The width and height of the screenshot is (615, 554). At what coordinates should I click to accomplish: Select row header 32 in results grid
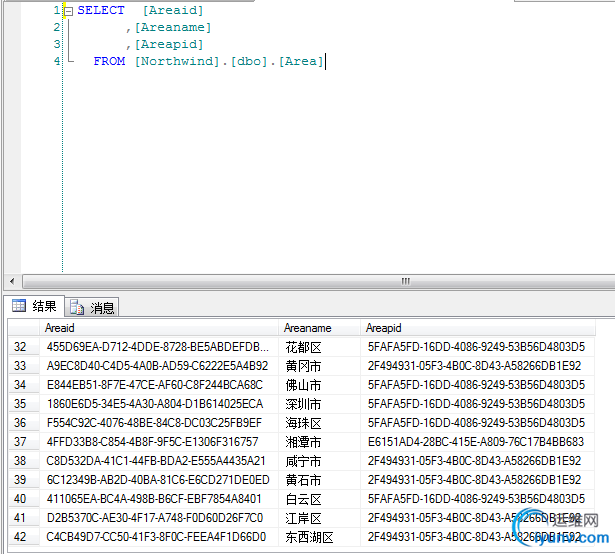[x=24, y=347]
